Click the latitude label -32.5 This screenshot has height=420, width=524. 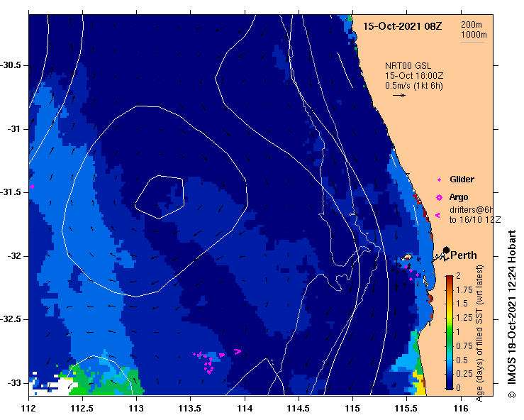(x=10, y=319)
